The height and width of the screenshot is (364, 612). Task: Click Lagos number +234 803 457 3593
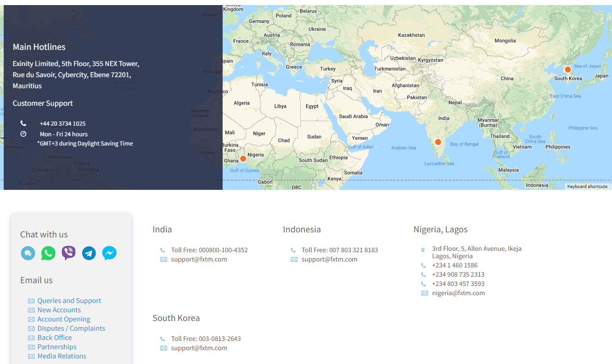pyautogui.click(x=458, y=284)
